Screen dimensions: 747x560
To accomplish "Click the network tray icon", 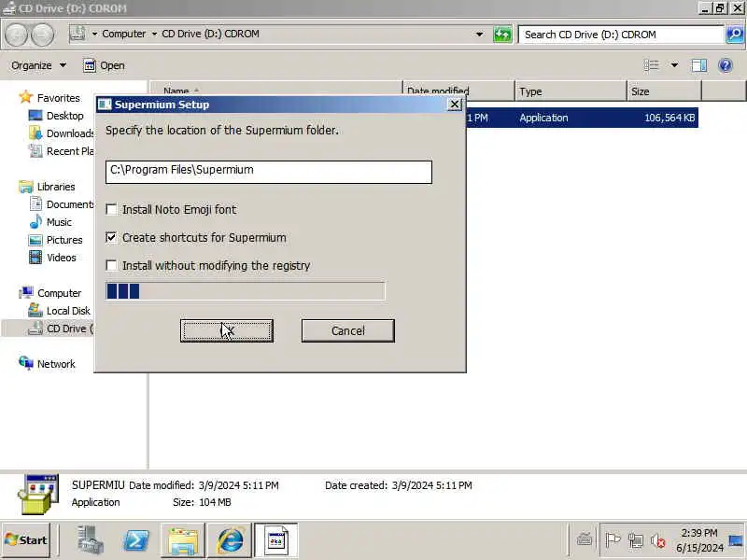I will pos(636,540).
